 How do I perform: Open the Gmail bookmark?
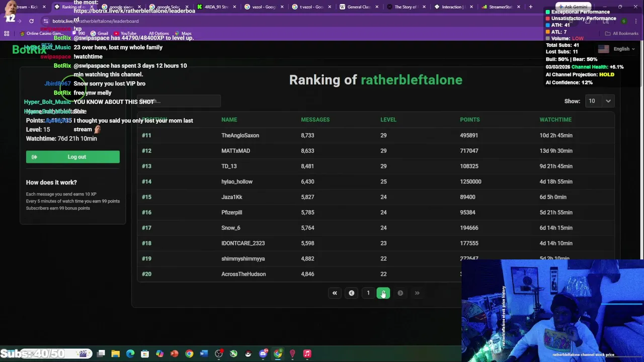(x=99, y=34)
